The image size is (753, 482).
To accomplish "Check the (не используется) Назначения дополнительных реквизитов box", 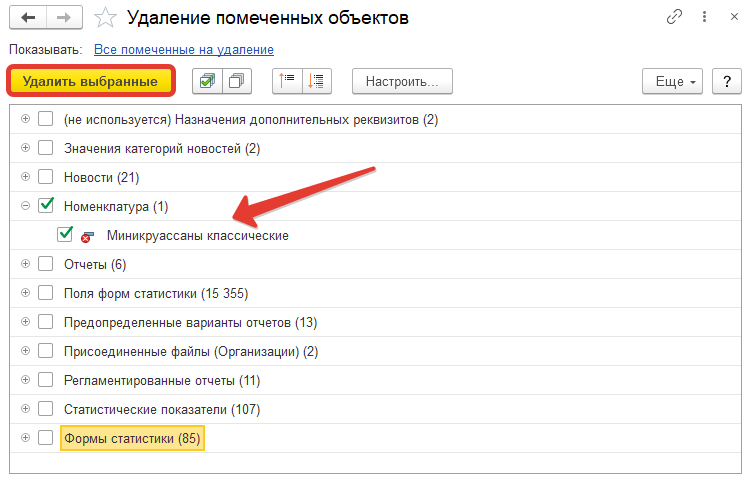I will click(46, 119).
